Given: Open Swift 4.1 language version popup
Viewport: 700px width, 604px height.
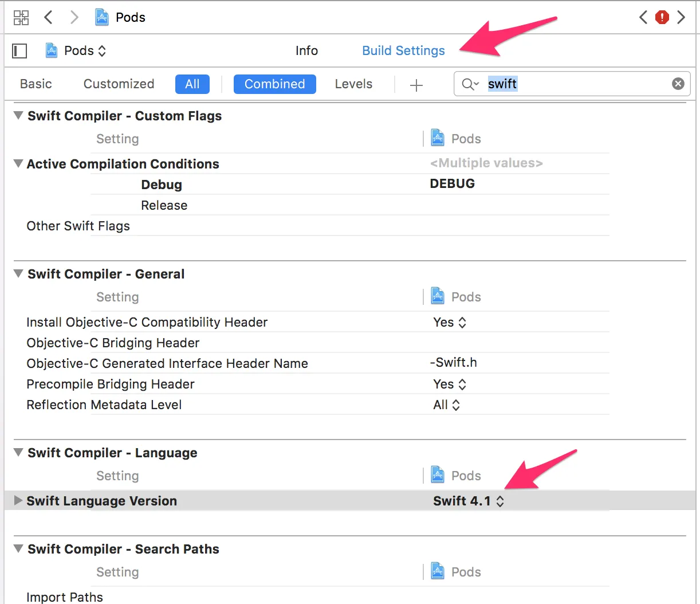Looking at the screenshot, I should [469, 501].
